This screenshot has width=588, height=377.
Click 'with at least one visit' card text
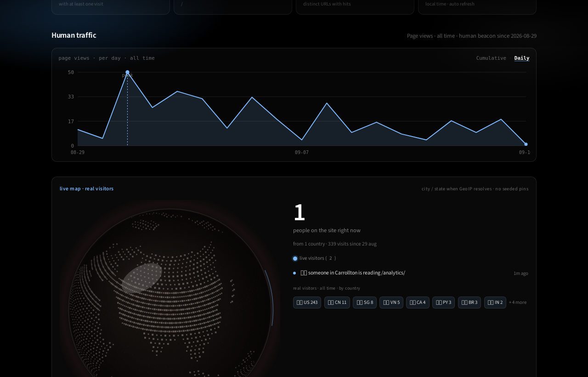coord(81,4)
